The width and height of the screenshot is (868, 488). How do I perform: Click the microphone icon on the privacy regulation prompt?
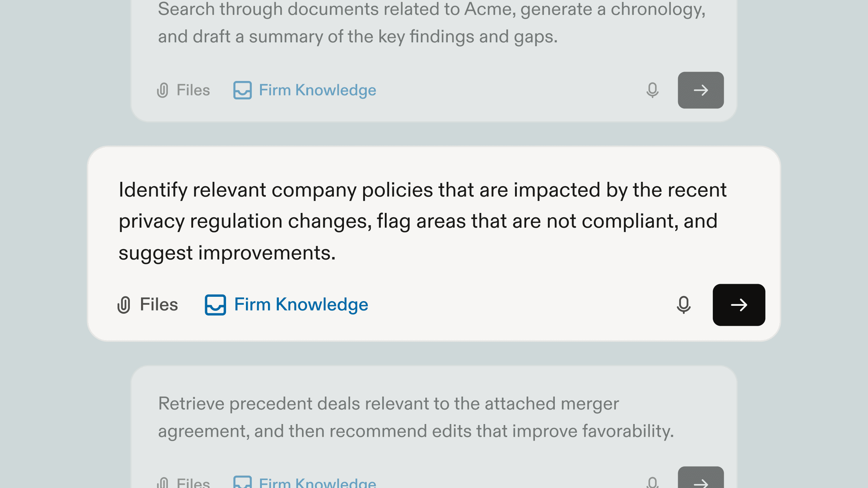(x=684, y=305)
